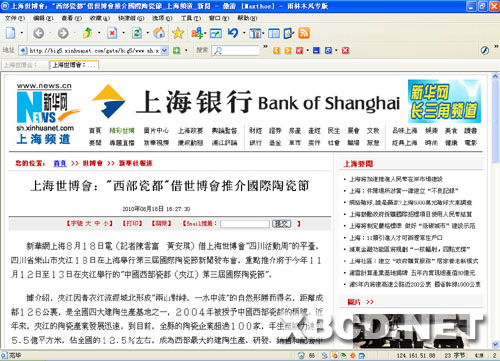
Task: Click the green Refresh page icon
Action: click(x=137, y=33)
